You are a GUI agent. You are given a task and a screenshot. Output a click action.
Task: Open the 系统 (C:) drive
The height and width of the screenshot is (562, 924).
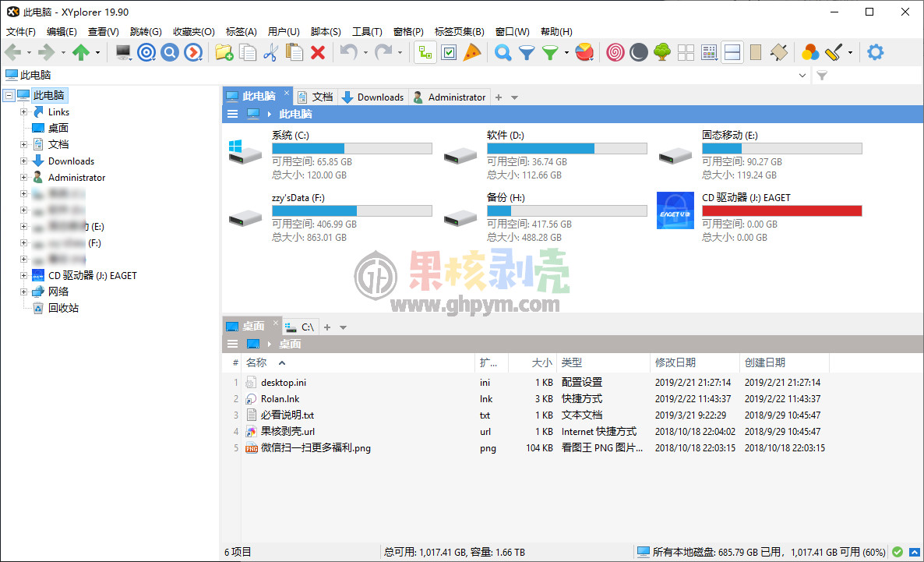(330, 154)
